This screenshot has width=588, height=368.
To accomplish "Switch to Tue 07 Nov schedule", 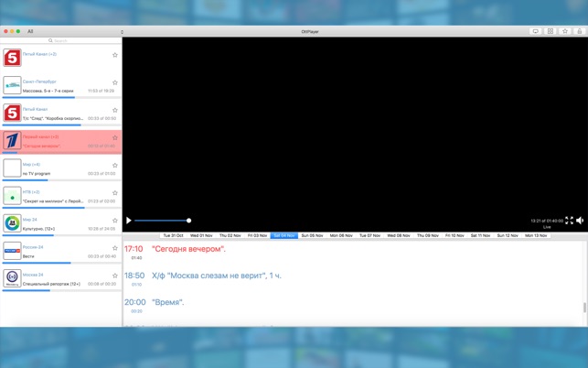I will point(369,235).
